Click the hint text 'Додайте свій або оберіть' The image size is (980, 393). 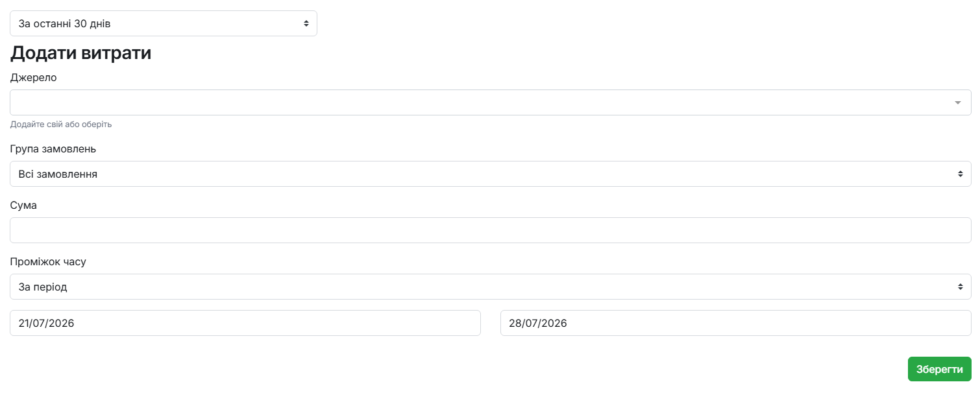click(61, 125)
